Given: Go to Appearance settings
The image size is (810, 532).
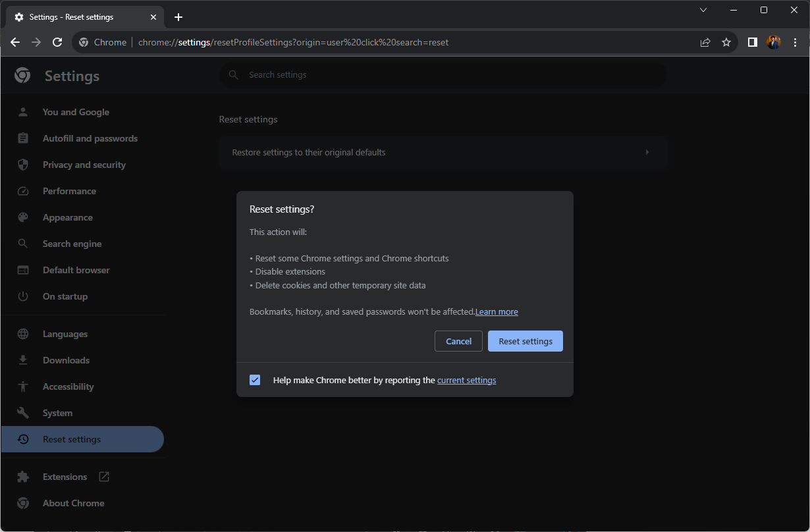Looking at the screenshot, I should (67, 217).
